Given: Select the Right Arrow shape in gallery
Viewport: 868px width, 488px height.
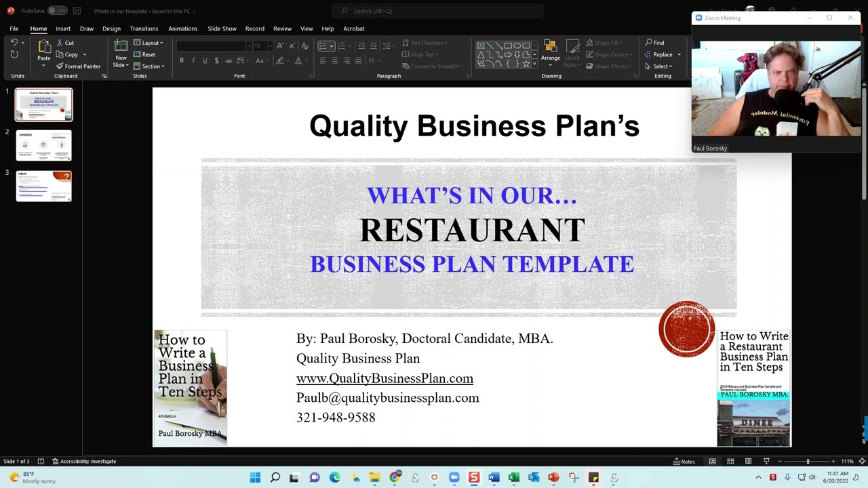Looking at the screenshot, I should 508,55.
